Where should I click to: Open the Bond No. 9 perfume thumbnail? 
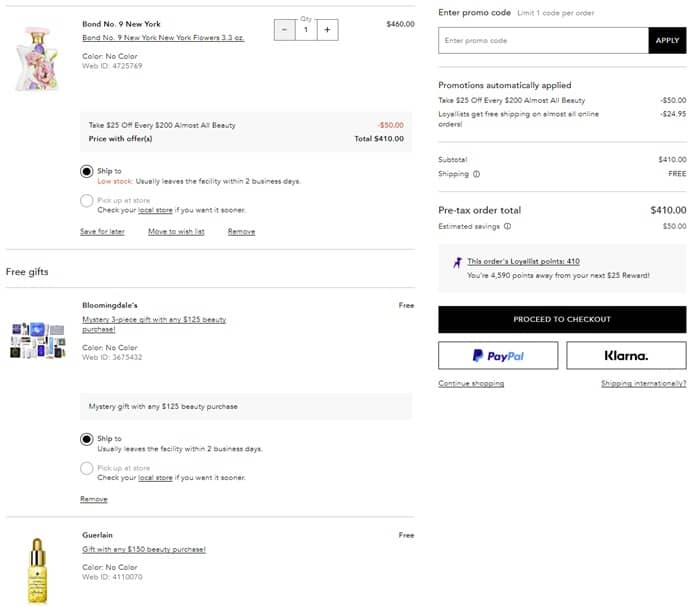[38, 57]
